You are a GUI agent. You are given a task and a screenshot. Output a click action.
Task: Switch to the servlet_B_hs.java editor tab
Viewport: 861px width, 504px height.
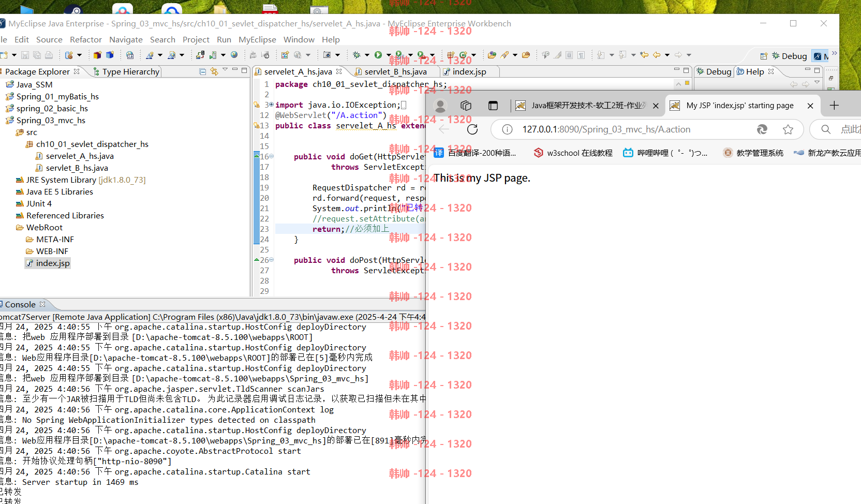coord(395,71)
